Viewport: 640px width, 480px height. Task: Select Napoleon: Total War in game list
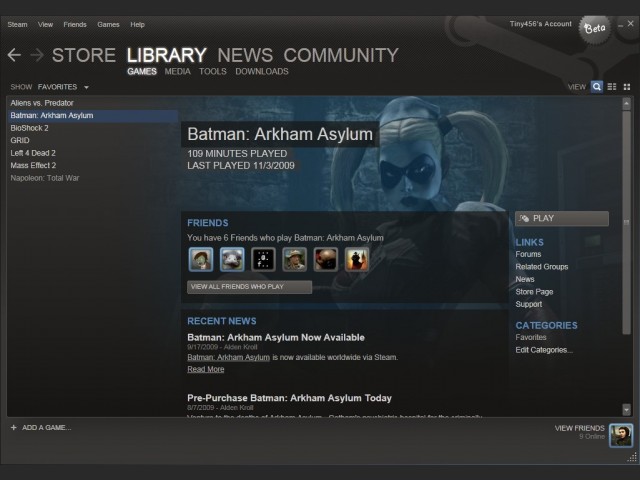93,178
